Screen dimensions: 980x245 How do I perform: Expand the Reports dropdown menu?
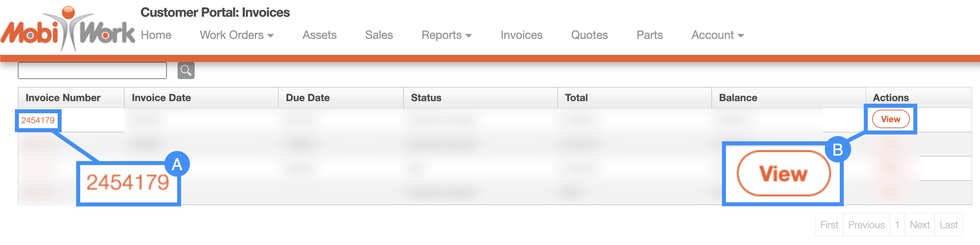[446, 35]
